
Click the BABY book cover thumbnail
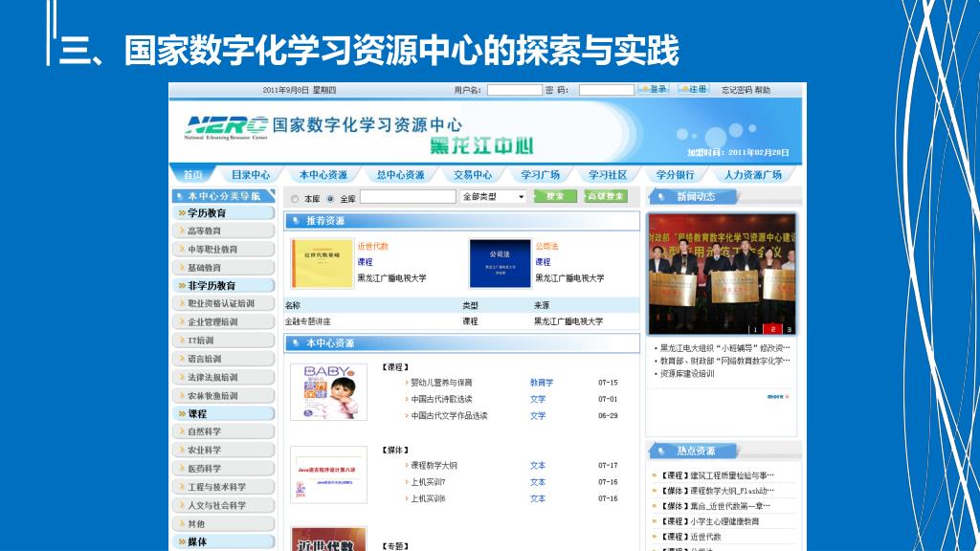tap(329, 392)
